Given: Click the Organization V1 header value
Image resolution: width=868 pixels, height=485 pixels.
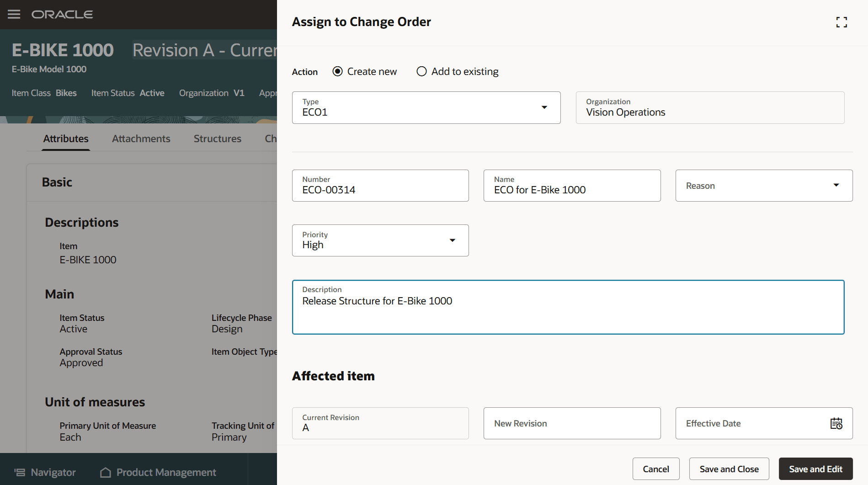Looking at the screenshot, I should (x=239, y=93).
